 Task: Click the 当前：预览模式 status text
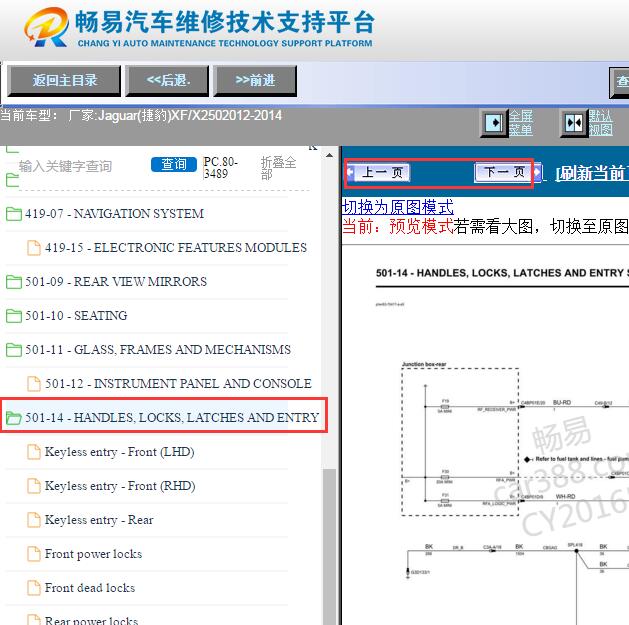398,227
